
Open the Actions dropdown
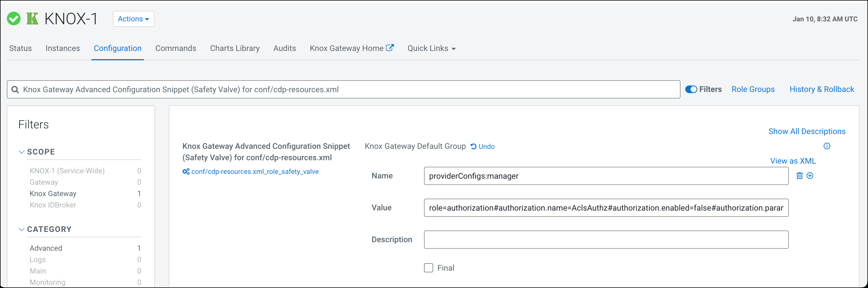pos(133,19)
